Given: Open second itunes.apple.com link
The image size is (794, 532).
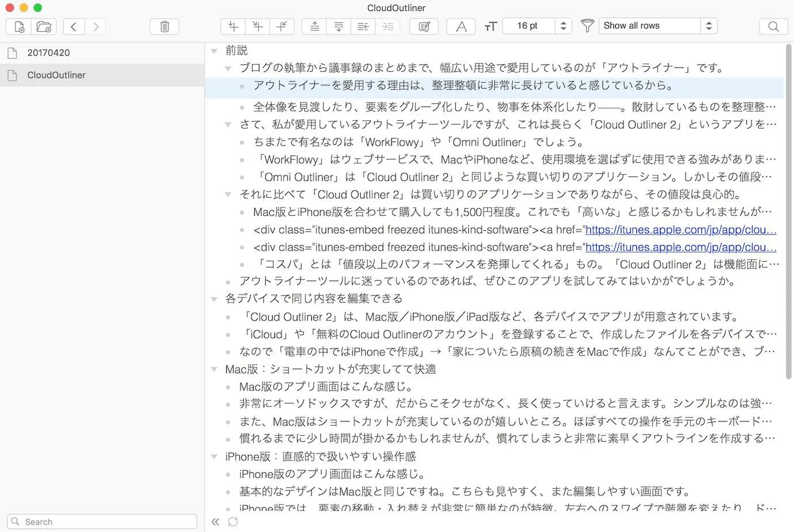Looking at the screenshot, I should point(681,247).
